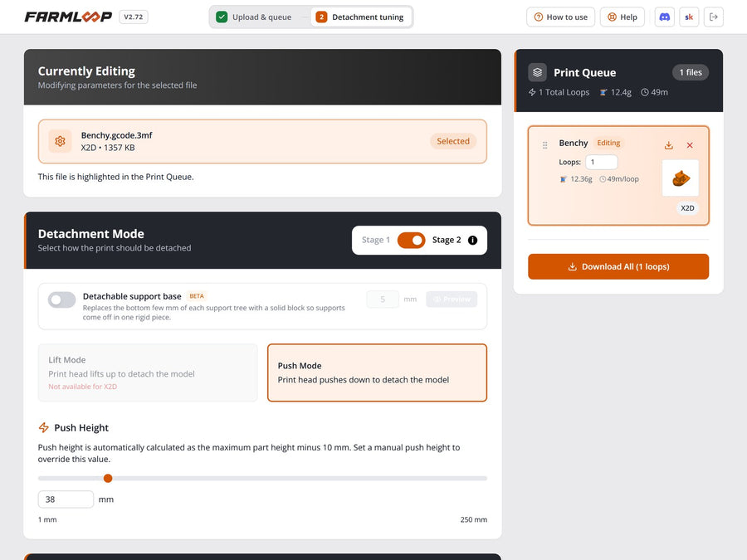The height and width of the screenshot is (560, 747).
Task: Click the 'Selected' status badge
Action: tap(453, 141)
